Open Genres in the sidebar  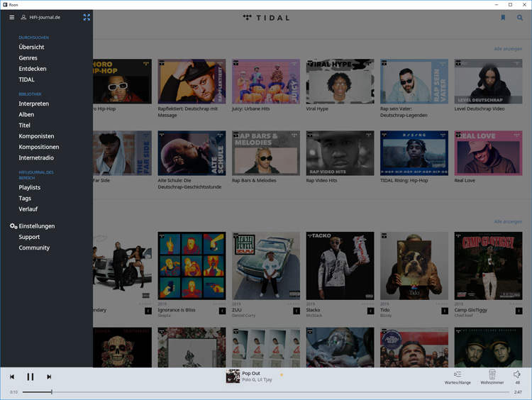[28, 58]
